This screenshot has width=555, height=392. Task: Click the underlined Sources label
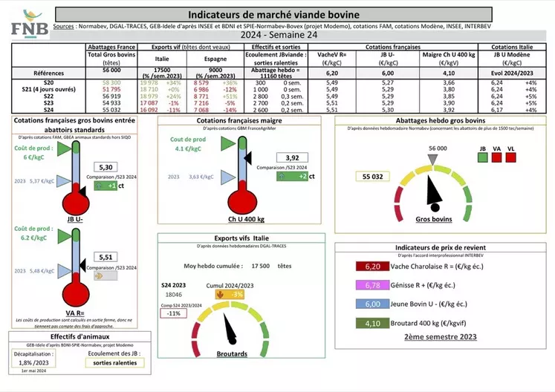pyautogui.click(x=63, y=26)
